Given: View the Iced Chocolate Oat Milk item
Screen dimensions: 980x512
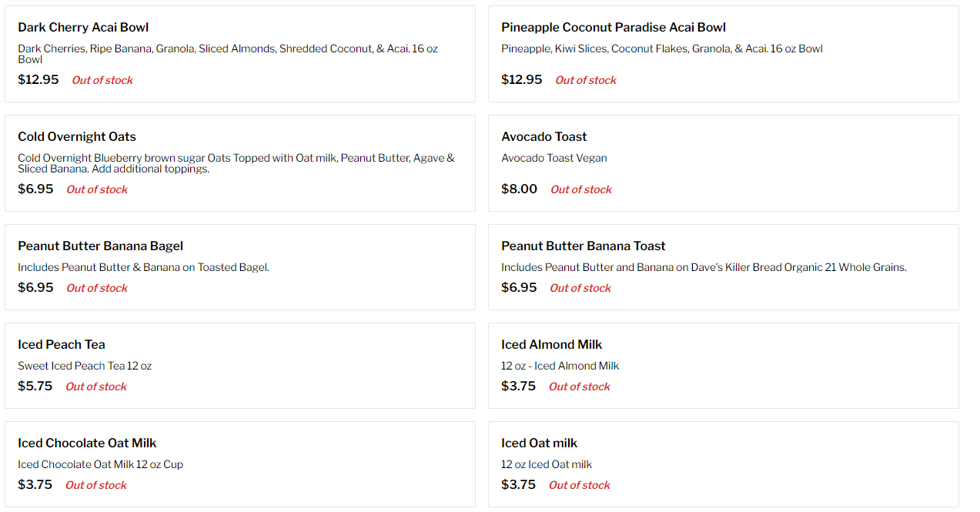Looking at the screenshot, I should click(x=87, y=443).
